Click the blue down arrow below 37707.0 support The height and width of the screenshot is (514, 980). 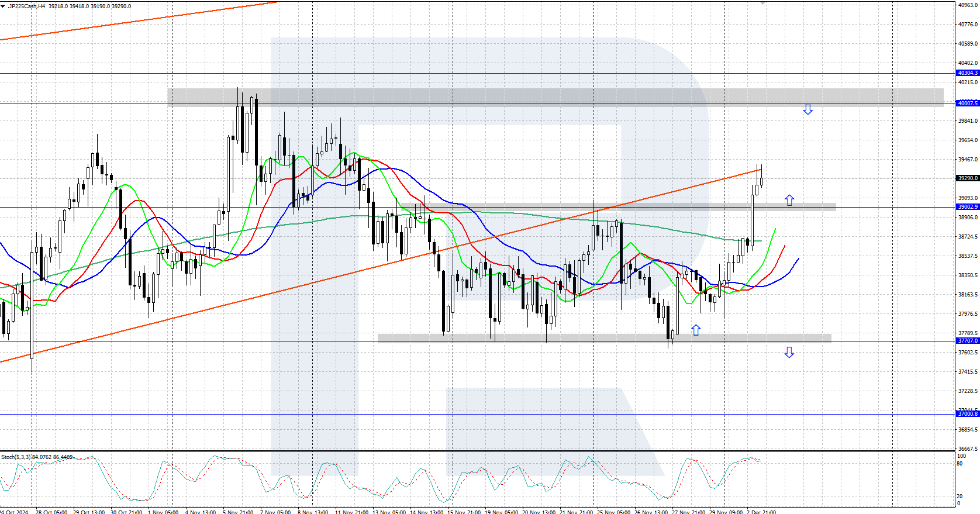(789, 352)
